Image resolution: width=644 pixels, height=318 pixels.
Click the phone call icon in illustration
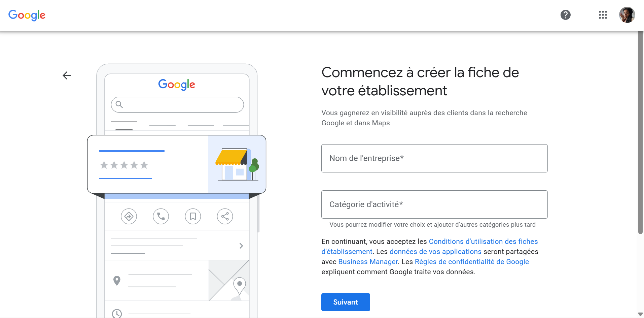click(161, 216)
